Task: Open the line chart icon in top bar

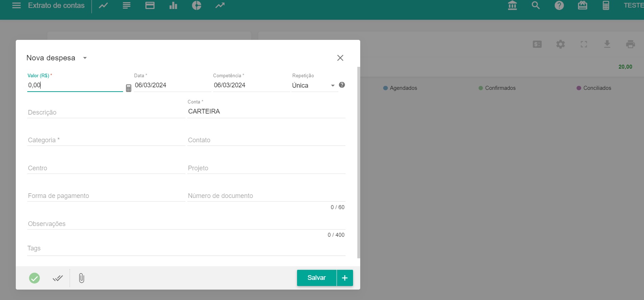Action: [103, 5]
